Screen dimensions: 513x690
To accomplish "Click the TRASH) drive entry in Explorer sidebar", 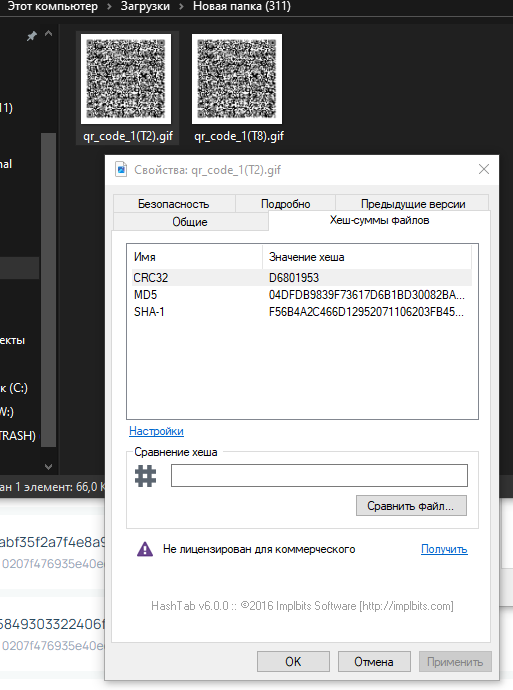I will coord(18,436).
